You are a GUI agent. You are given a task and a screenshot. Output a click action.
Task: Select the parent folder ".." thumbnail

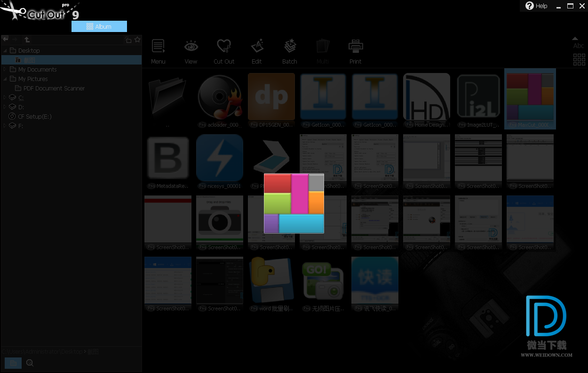168,97
